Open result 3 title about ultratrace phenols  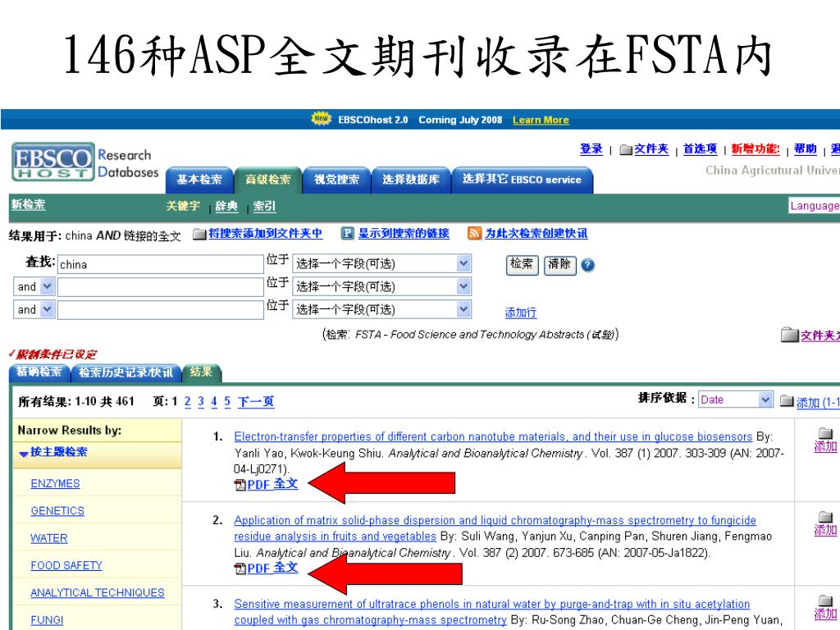(492, 612)
